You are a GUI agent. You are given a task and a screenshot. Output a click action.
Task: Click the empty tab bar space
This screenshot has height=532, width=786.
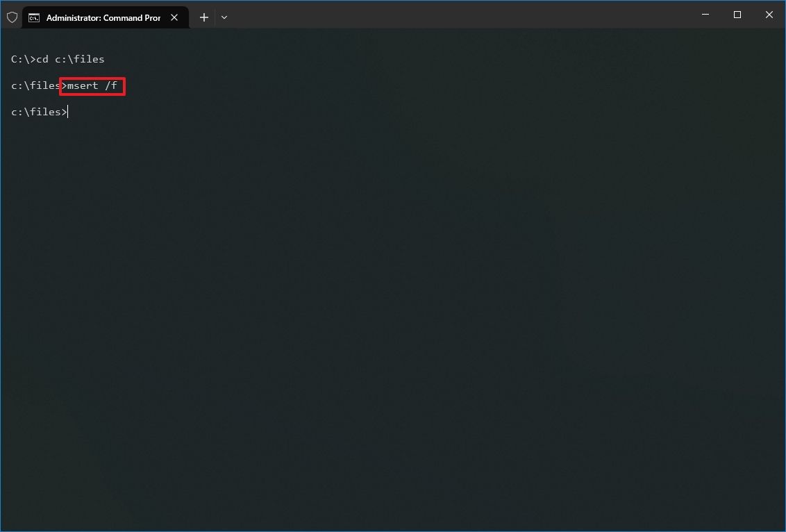click(417, 17)
